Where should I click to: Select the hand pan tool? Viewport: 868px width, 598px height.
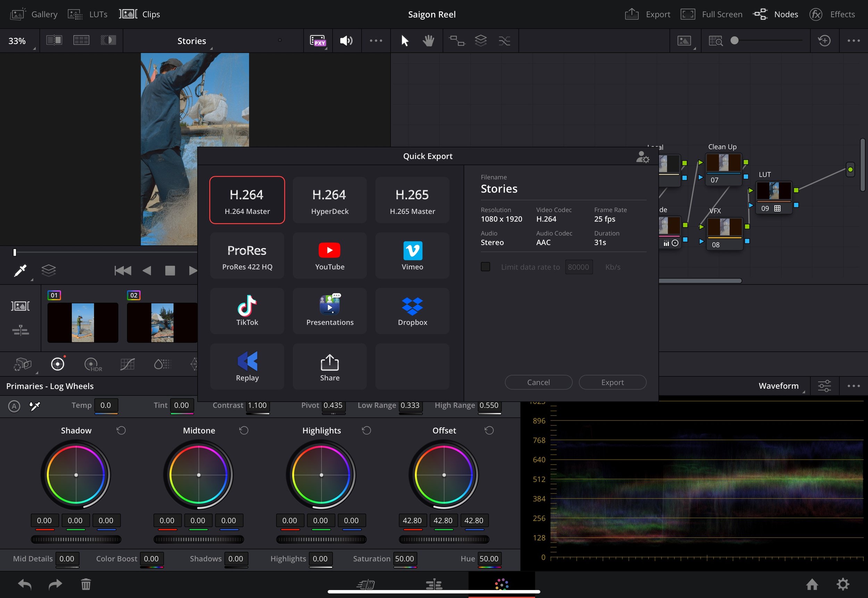point(428,41)
